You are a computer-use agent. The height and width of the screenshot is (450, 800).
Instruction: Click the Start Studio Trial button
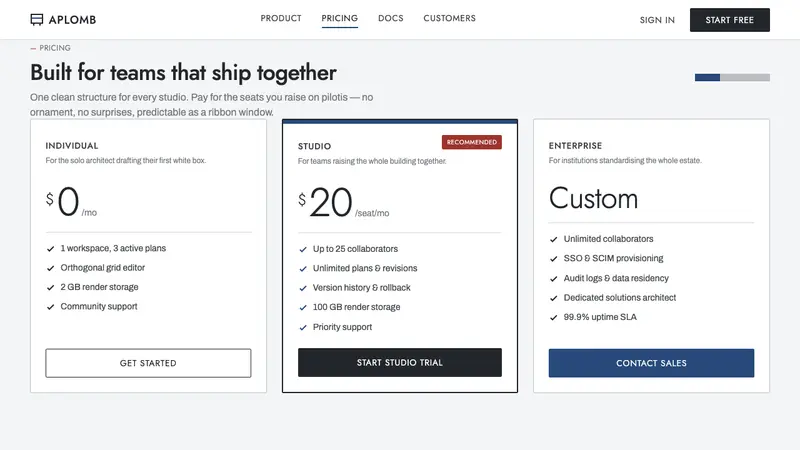click(x=400, y=363)
